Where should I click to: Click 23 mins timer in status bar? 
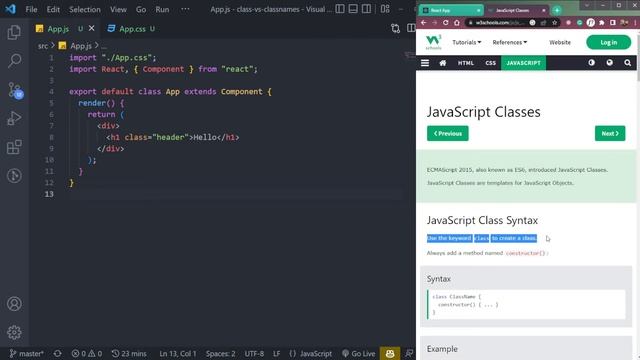pyautogui.click(x=129, y=353)
